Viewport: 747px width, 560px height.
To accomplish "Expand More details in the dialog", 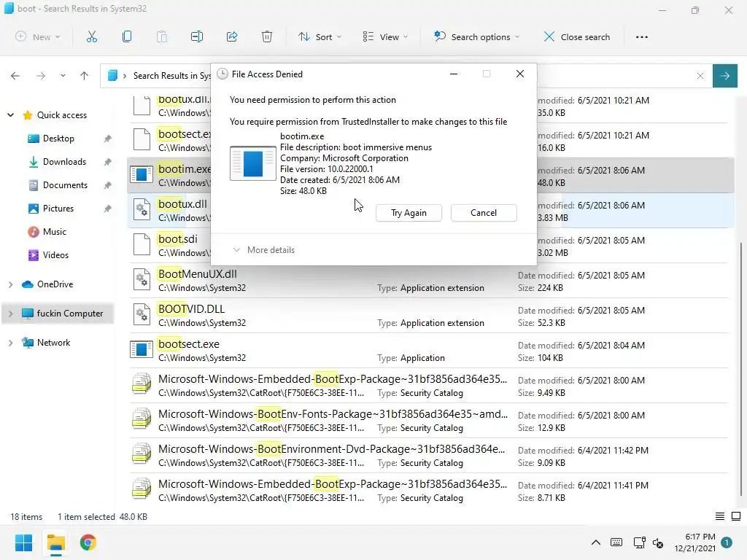I will coord(263,250).
